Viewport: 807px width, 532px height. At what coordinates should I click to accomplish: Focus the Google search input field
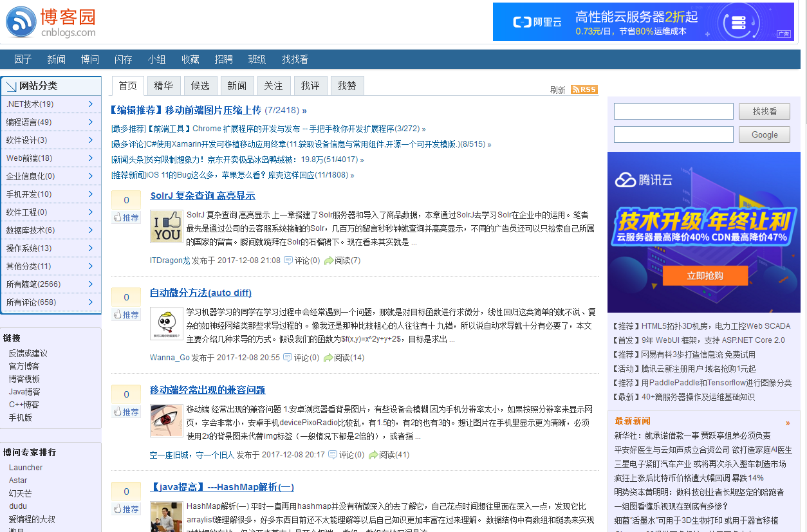[674, 134]
